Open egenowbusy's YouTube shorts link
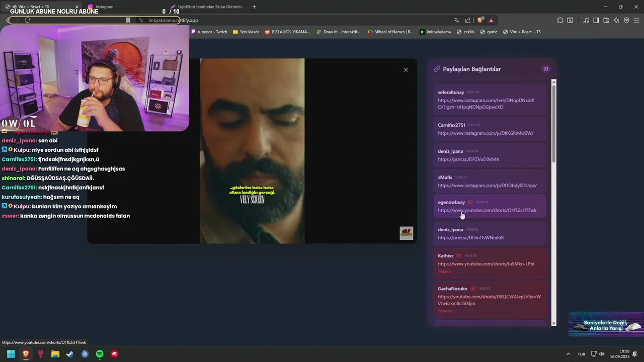Screen dimensions: 644x362 [x=487, y=210]
